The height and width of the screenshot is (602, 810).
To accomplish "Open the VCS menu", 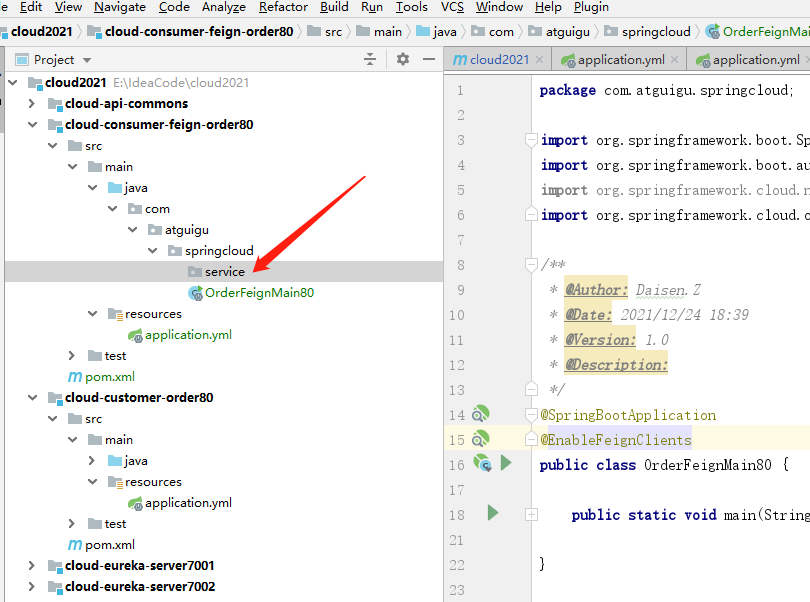I will point(452,7).
